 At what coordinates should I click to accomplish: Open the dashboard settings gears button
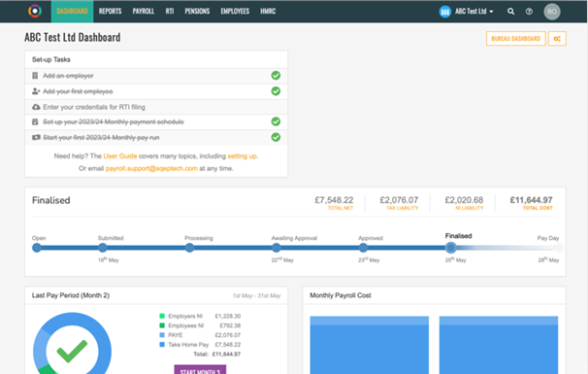(557, 39)
